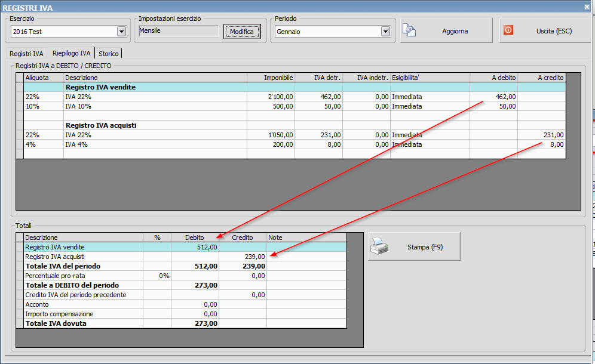595x364 pixels.
Task: Click the Modifica button
Action: pyautogui.click(x=242, y=32)
